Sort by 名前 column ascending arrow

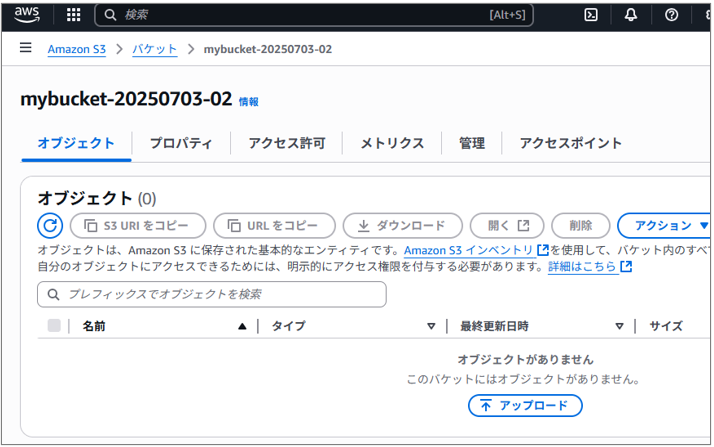pos(242,326)
